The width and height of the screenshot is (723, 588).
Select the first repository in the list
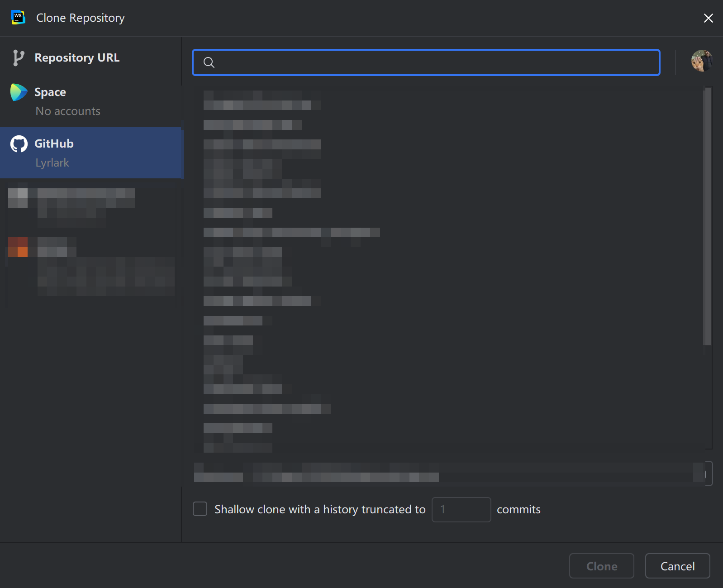(262, 100)
